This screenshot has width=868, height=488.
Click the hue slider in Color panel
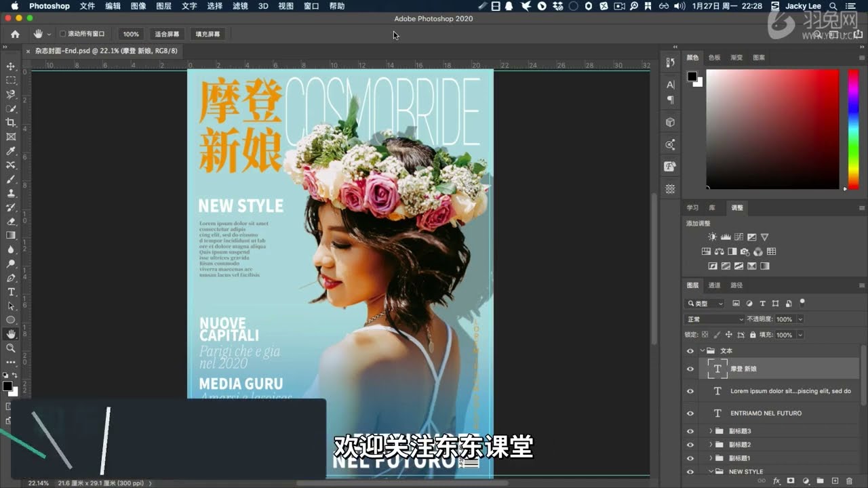tap(853, 129)
